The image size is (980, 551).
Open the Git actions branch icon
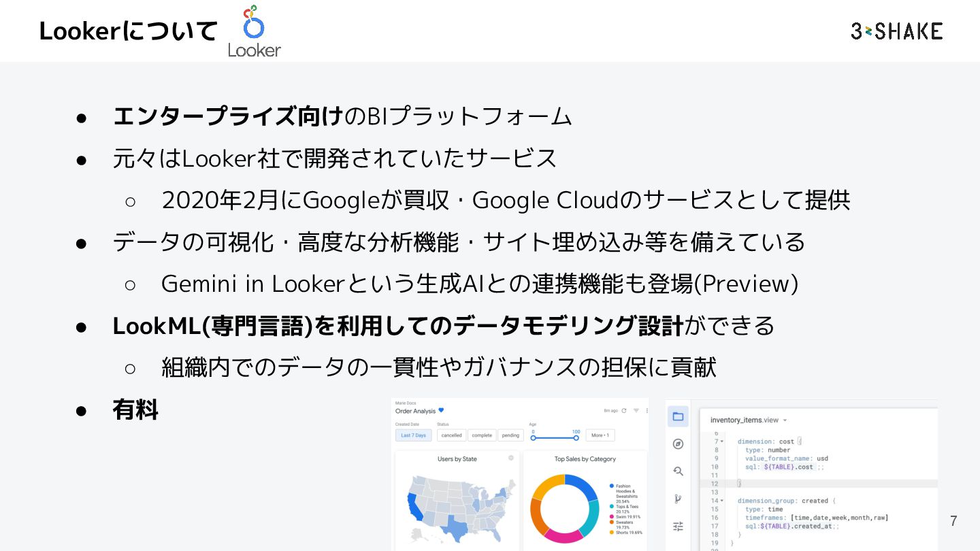click(678, 499)
